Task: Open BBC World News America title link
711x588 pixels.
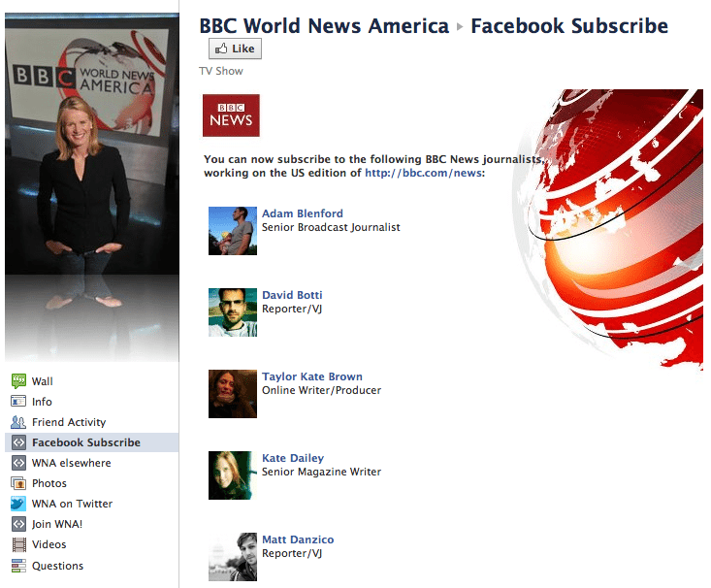Action: coord(324,26)
